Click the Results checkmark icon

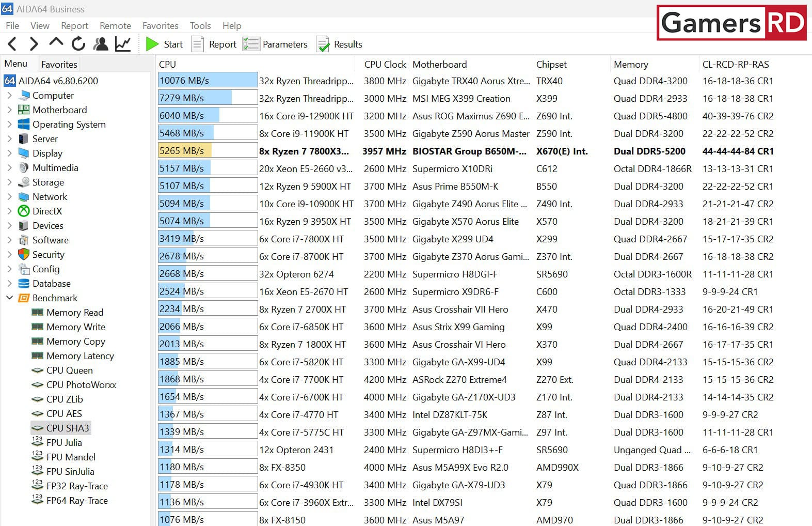pos(323,44)
